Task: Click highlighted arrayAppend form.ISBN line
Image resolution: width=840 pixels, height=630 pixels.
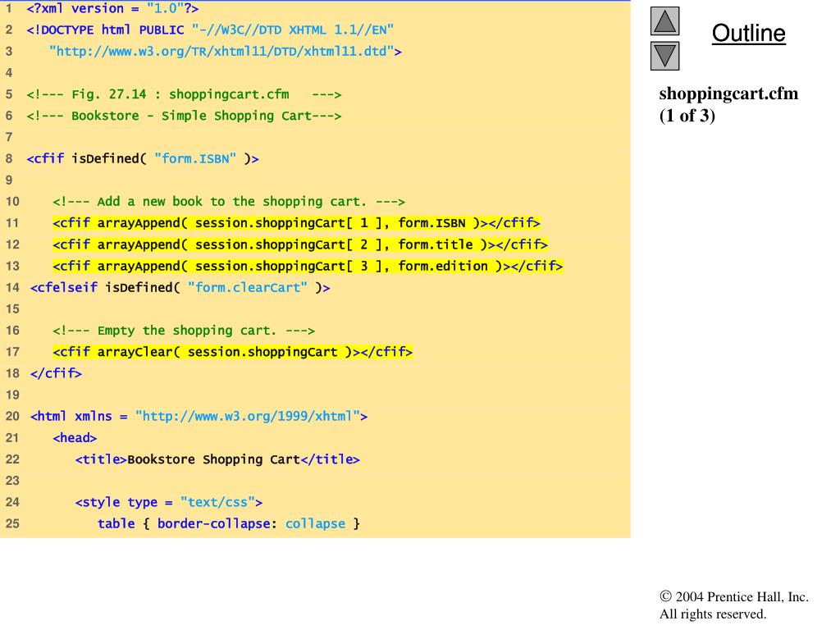Action: click(296, 223)
